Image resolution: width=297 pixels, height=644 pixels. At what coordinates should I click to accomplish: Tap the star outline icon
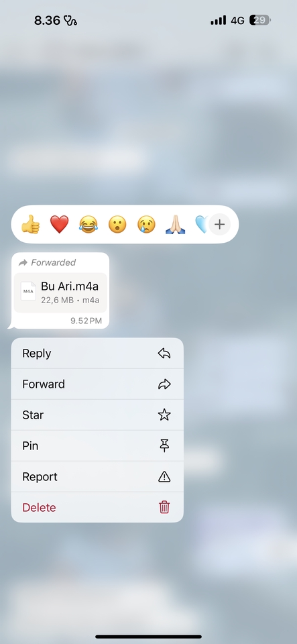coord(164,415)
